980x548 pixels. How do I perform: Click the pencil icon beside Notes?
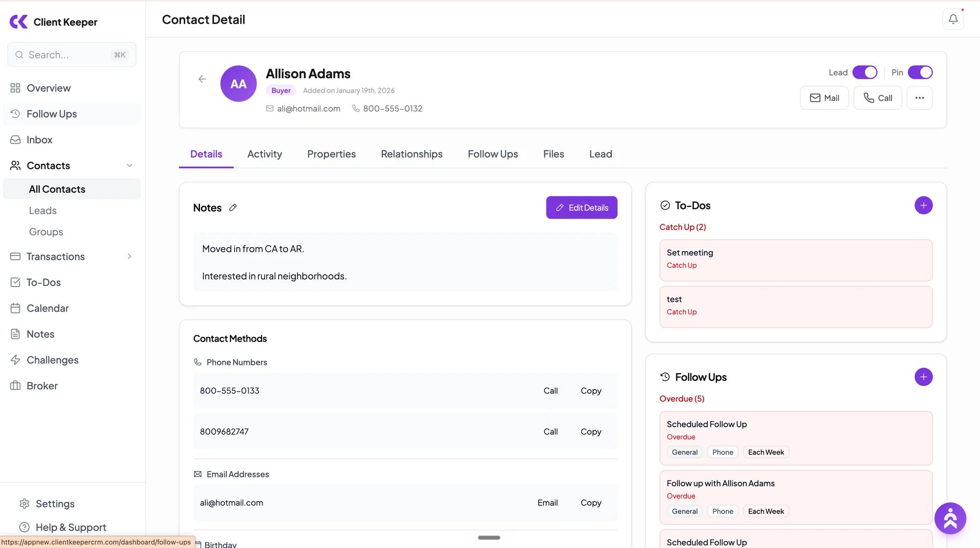(233, 207)
